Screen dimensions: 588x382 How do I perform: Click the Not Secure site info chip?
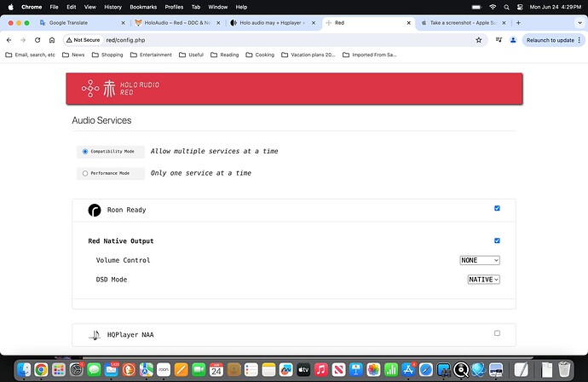[84, 40]
